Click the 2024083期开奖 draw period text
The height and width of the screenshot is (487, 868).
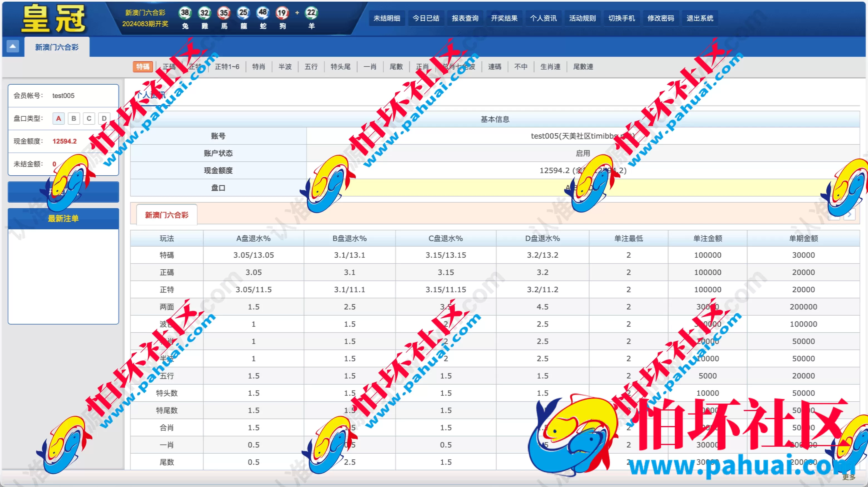tap(145, 24)
